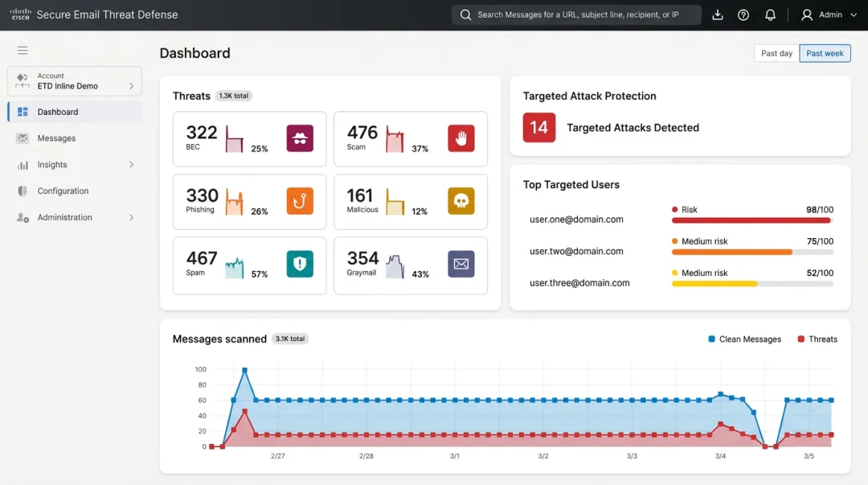Viewport: 868px width, 485px height.
Task: Open the Admin dropdown arrow
Action: pyautogui.click(x=853, y=15)
